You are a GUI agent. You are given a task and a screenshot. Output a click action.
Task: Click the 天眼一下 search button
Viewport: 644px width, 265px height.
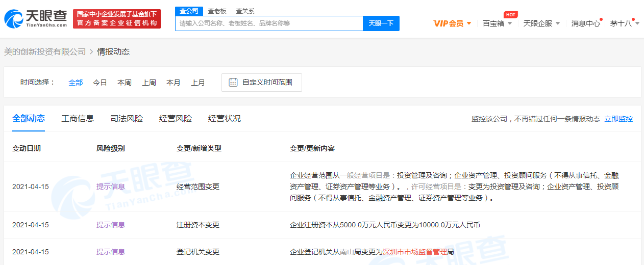click(x=381, y=23)
